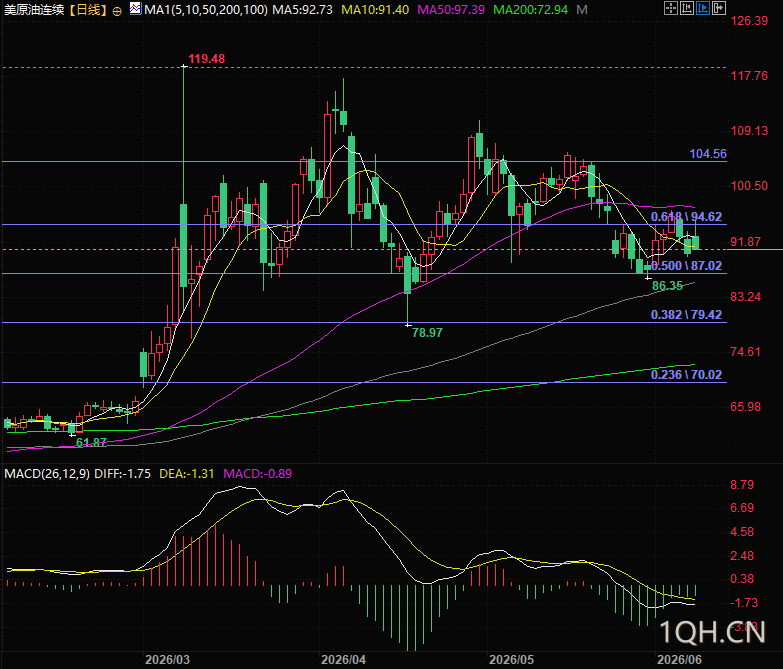
Task: Click the MACD(26,12,9) indicator label
Action: pos(47,473)
